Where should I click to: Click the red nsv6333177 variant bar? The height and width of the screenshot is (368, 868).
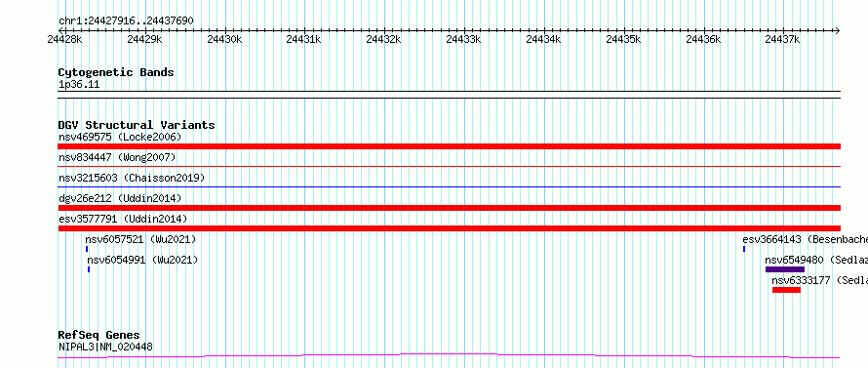point(786,290)
